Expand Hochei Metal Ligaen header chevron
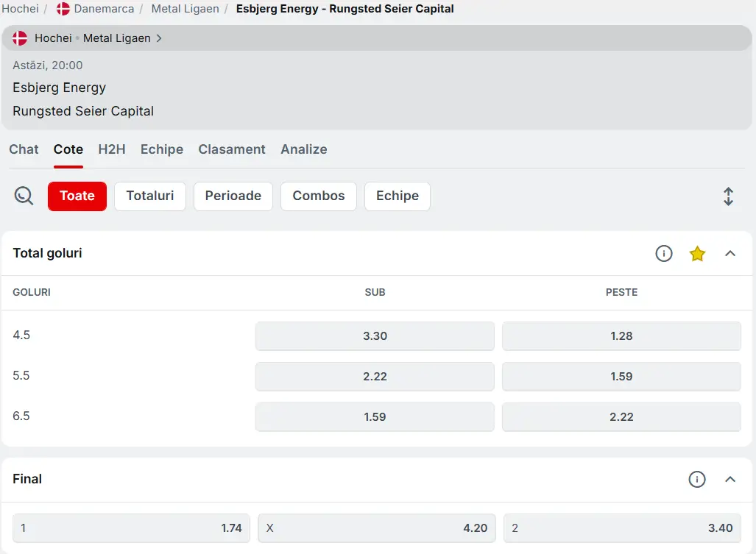The height and width of the screenshot is (554, 756). [159, 38]
